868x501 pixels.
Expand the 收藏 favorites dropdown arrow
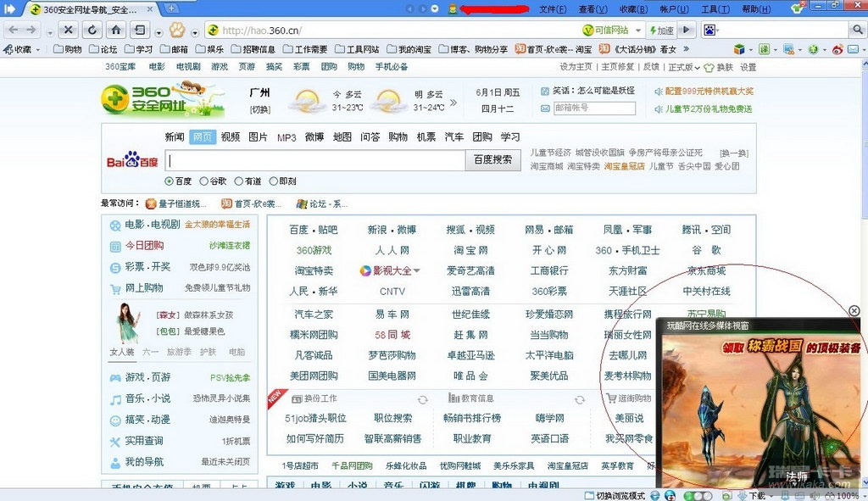point(37,50)
